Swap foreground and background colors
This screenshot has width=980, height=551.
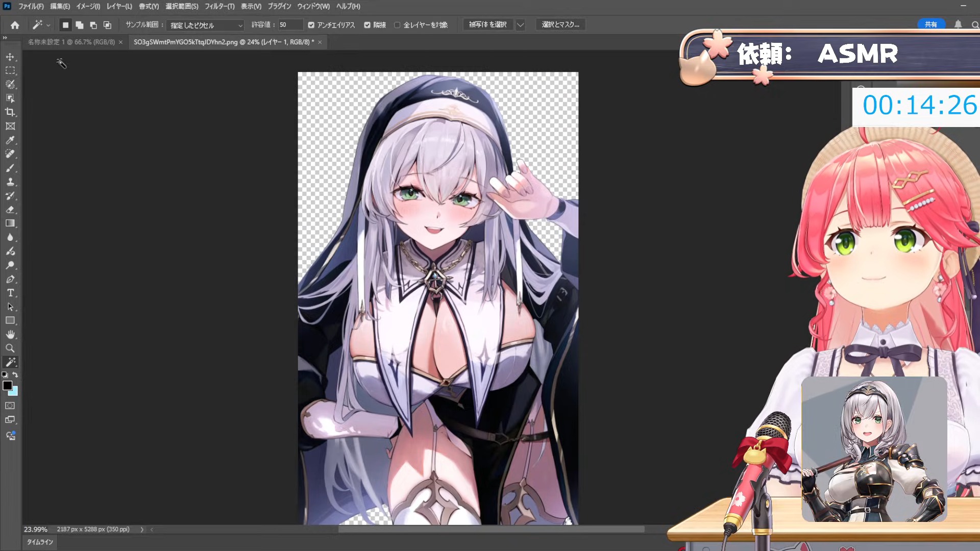15,374
